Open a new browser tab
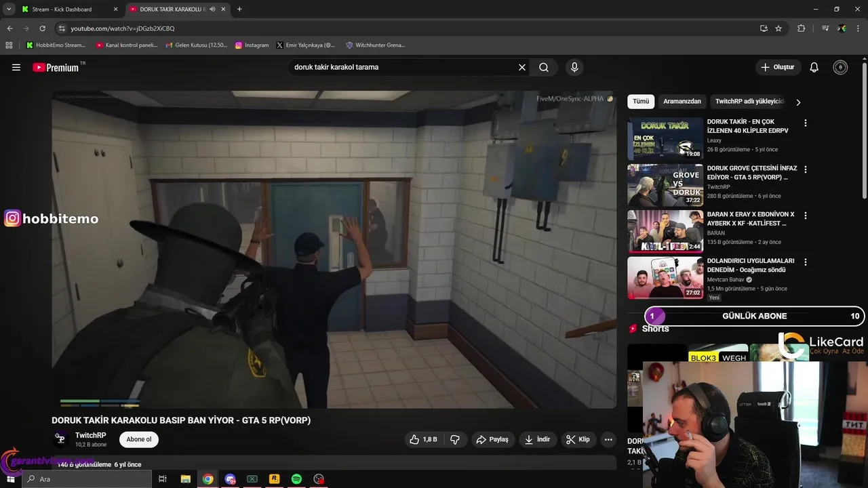This screenshot has height=488, width=868. [239, 9]
